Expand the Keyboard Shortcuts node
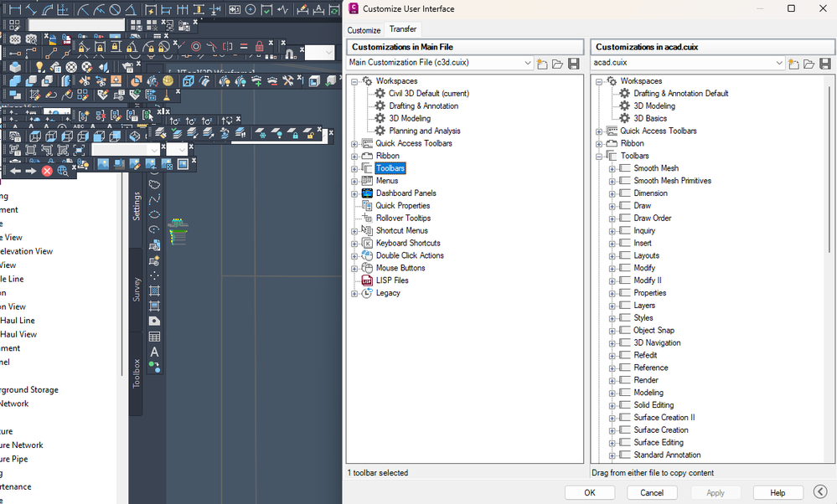This screenshot has width=837, height=504. (x=354, y=244)
